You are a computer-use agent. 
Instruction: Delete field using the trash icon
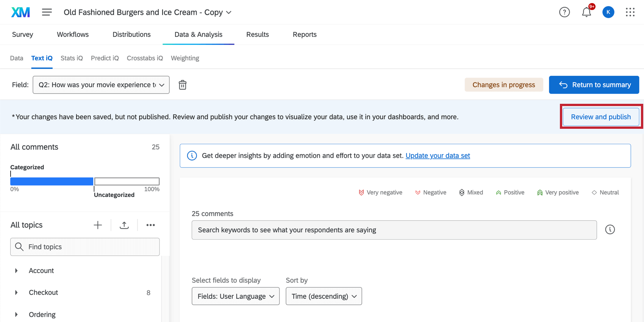click(183, 85)
